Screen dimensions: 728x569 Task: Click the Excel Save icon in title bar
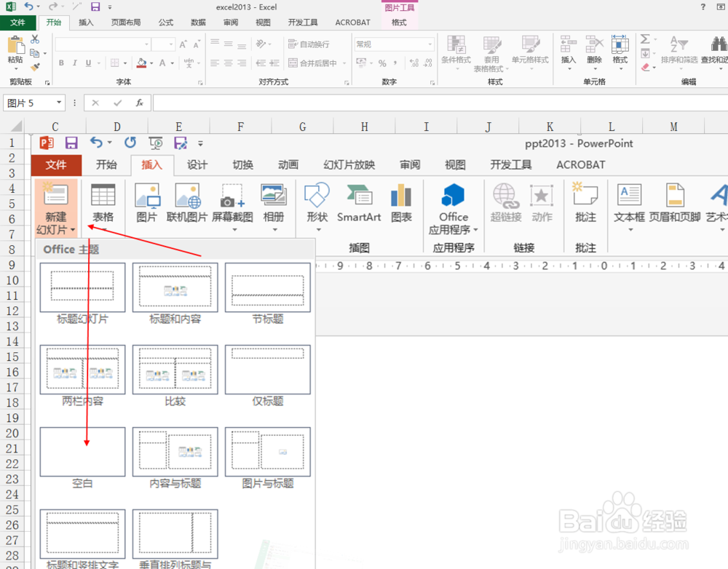click(95, 7)
